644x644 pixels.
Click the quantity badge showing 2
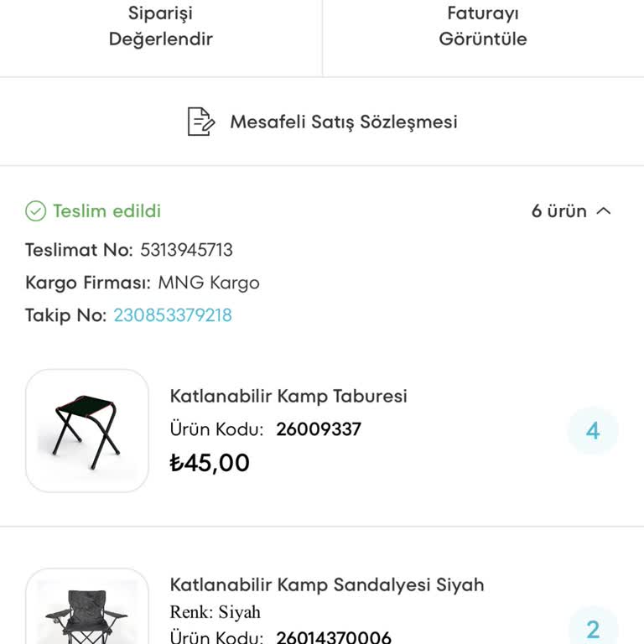pos(593,630)
